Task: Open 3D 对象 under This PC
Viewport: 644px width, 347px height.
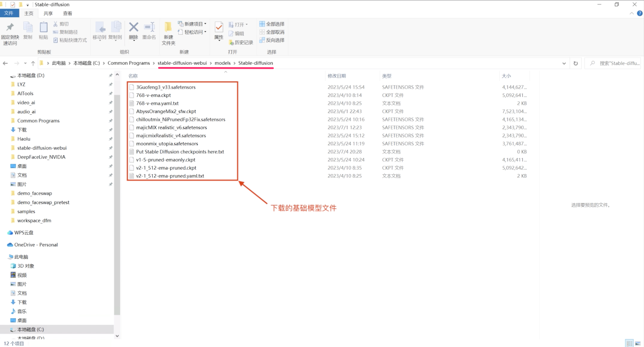Action: click(x=26, y=266)
